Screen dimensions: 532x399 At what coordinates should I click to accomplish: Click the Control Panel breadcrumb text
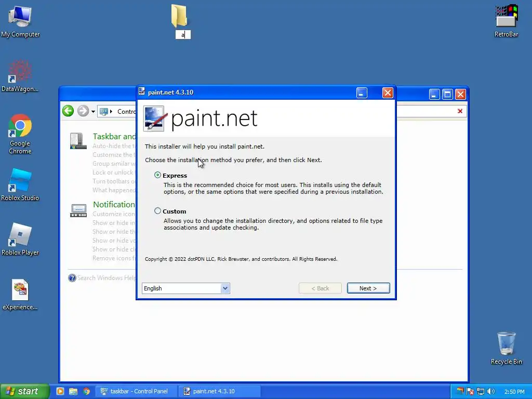(x=127, y=112)
